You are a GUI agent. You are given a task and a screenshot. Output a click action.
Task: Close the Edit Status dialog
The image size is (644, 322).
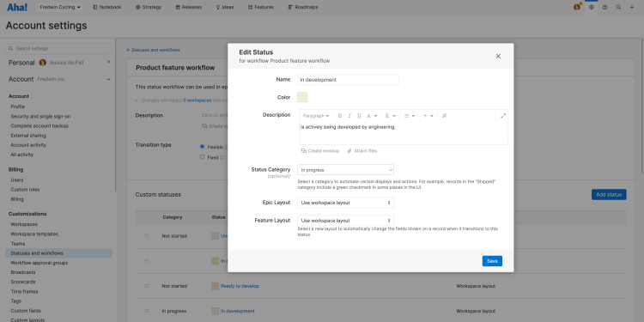click(498, 57)
